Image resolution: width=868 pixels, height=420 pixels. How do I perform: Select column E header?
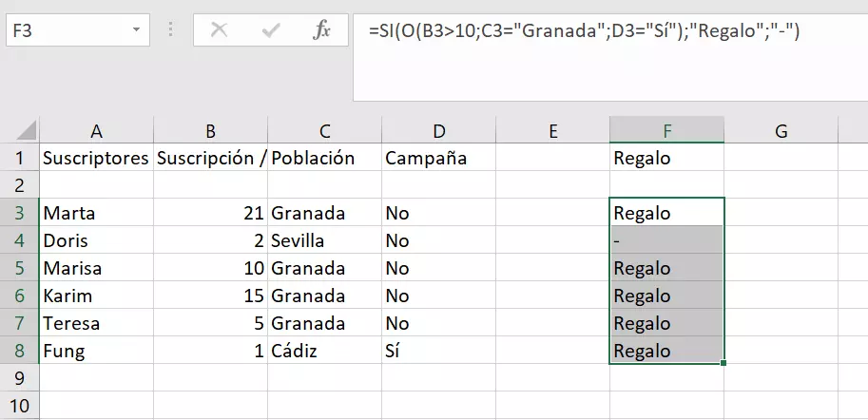(x=552, y=130)
